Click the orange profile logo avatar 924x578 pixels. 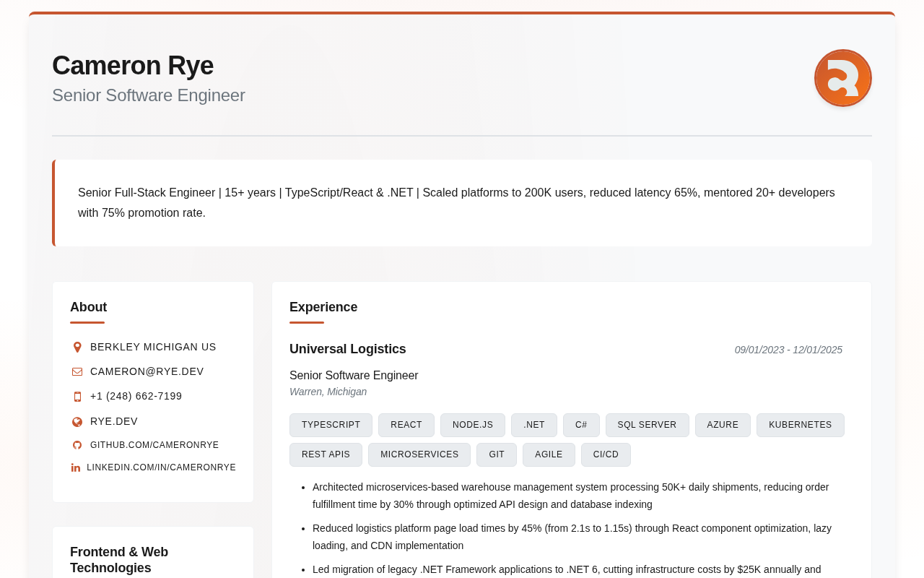tap(842, 78)
